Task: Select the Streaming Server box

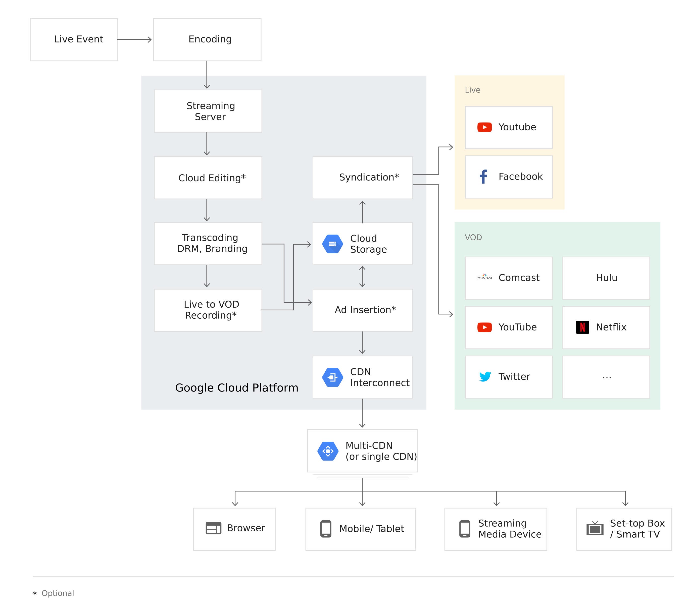Action: click(x=208, y=111)
